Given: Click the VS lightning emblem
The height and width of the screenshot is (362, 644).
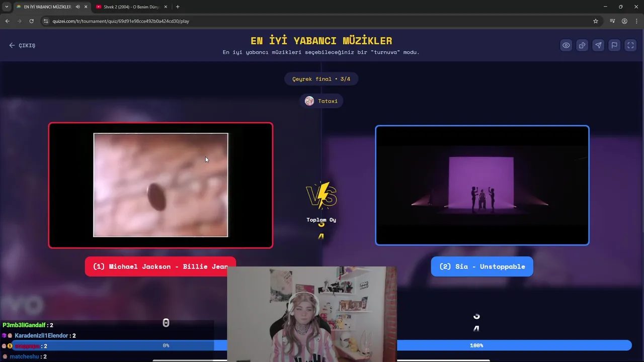Looking at the screenshot, I should 321,195.
